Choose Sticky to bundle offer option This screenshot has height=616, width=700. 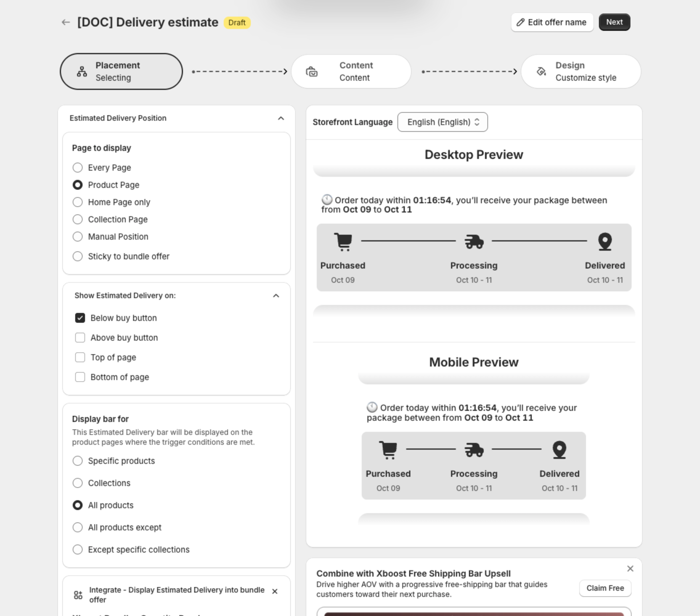(x=78, y=256)
